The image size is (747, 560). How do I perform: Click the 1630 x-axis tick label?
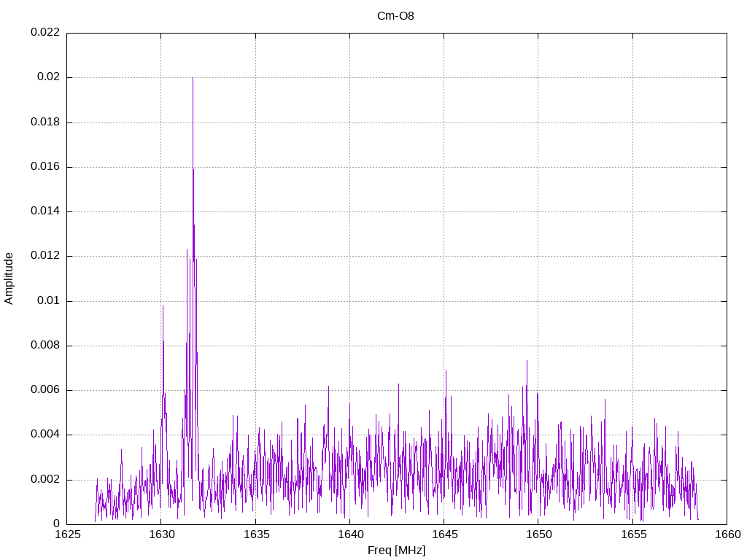tap(161, 534)
